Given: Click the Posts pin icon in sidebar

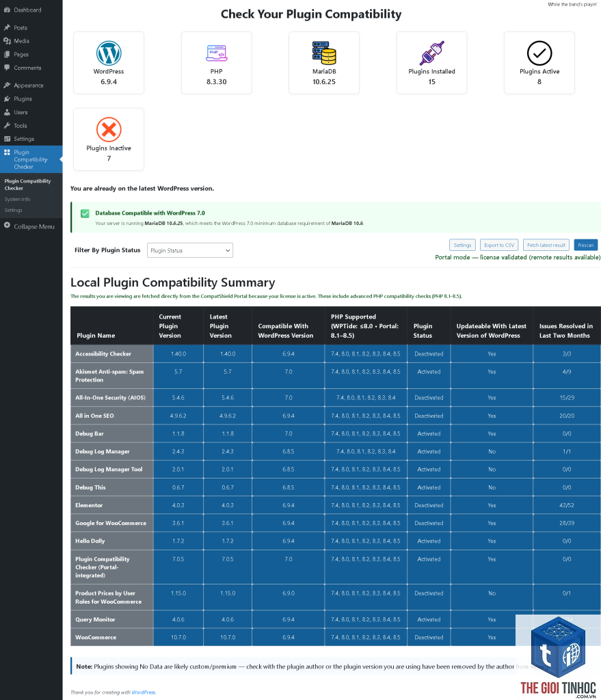Looking at the screenshot, I should (x=7, y=27).
